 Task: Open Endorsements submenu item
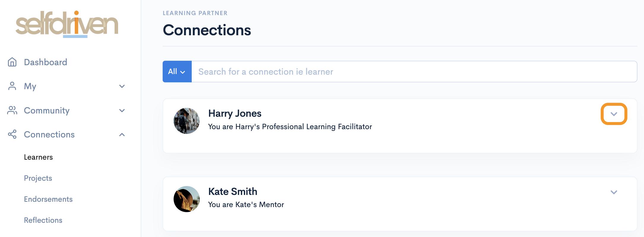48,199
